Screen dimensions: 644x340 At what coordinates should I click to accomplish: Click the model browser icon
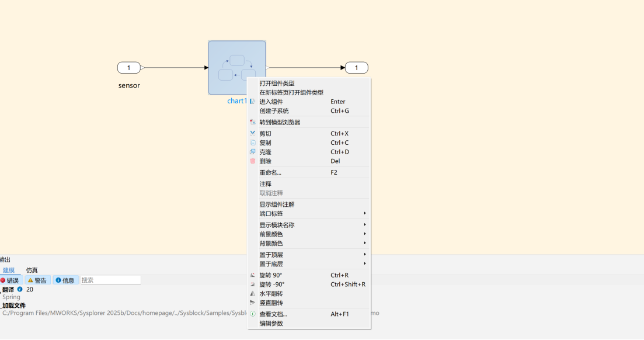pos(253,122)
